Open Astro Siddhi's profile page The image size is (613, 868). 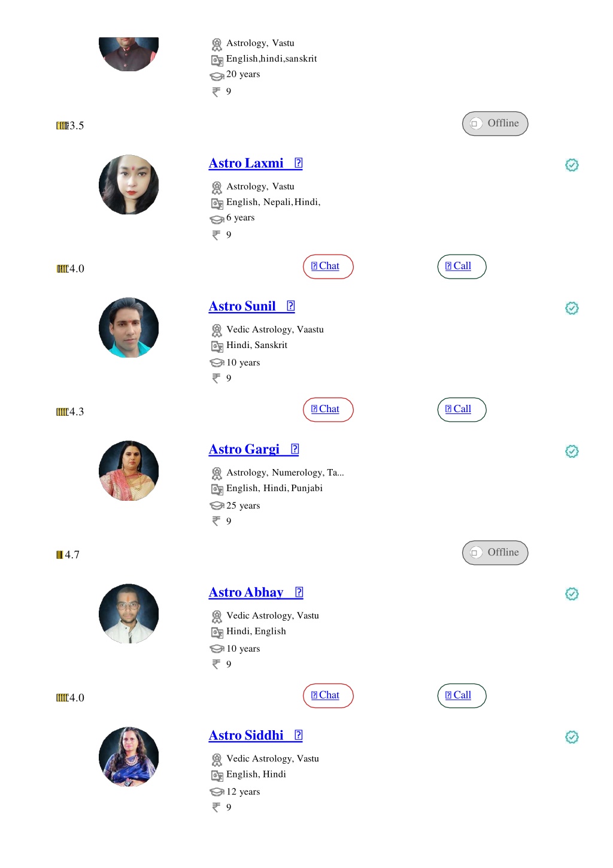pos(256,735)
